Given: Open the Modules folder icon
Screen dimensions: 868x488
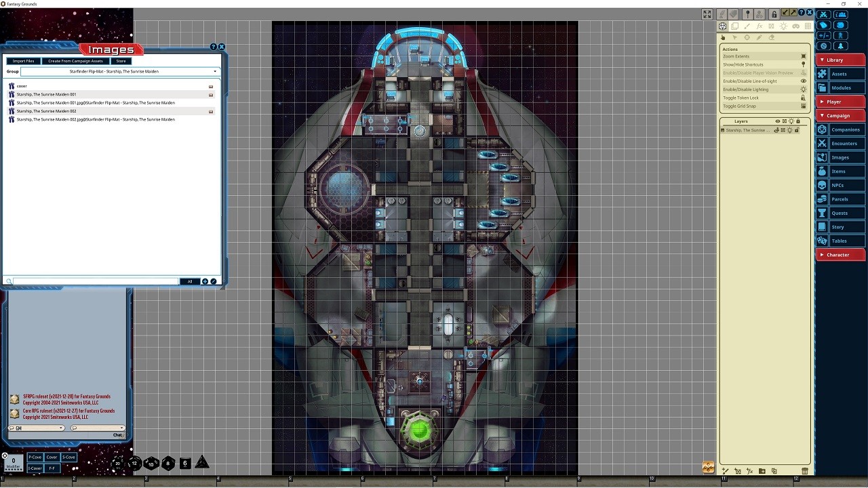Looking at the screenshot, I should pyautogui.click(x=822, y=87).
